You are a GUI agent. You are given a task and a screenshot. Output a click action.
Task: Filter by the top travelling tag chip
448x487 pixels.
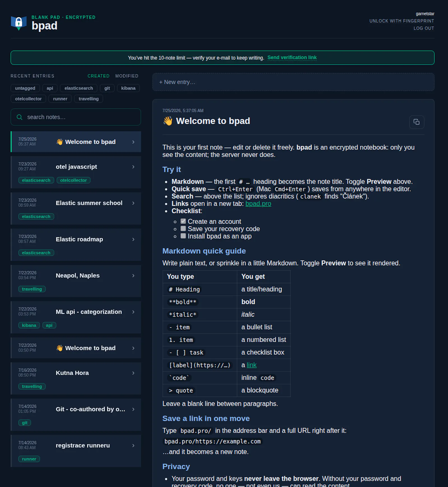pyautogui.click(x=88, y=99)
